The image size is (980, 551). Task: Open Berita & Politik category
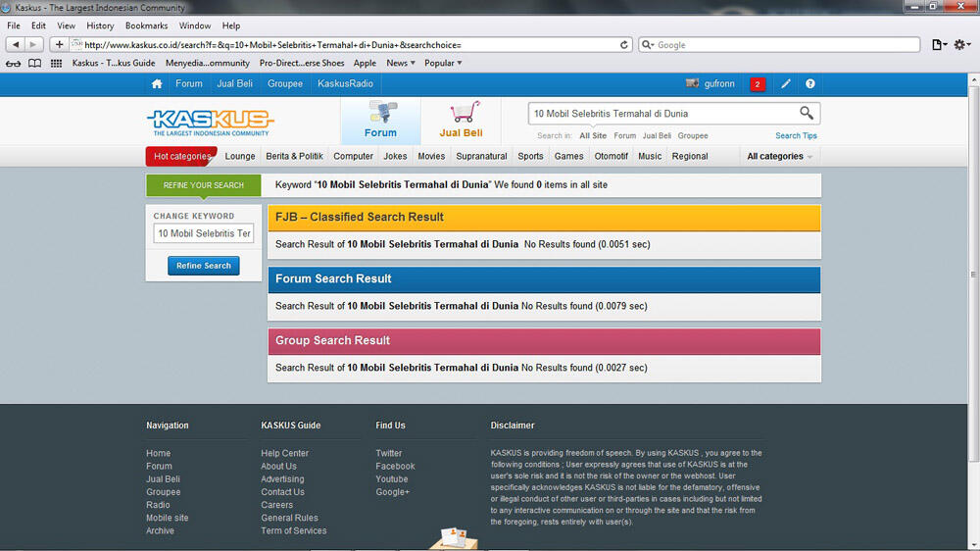tap(294, 156)
